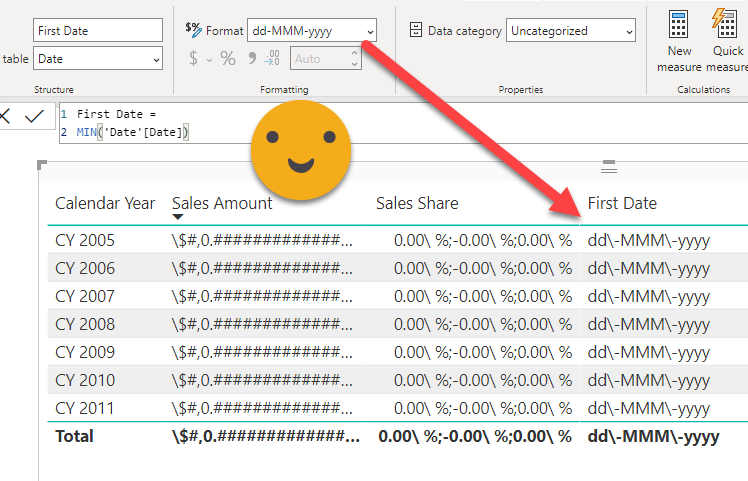Apply currency format with dollar icon
Image resolution: width=748 pixels, height=481 pixels.
(x=194, y=59)
